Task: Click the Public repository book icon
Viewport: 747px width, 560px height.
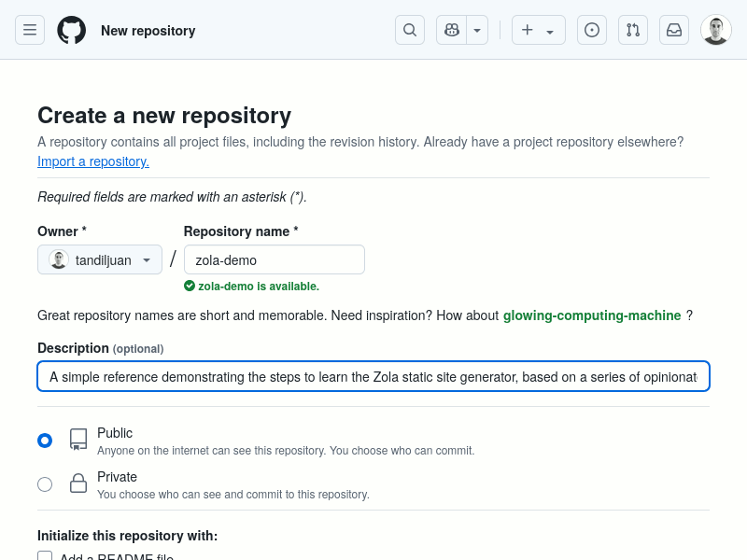Action: pos(78,439)
